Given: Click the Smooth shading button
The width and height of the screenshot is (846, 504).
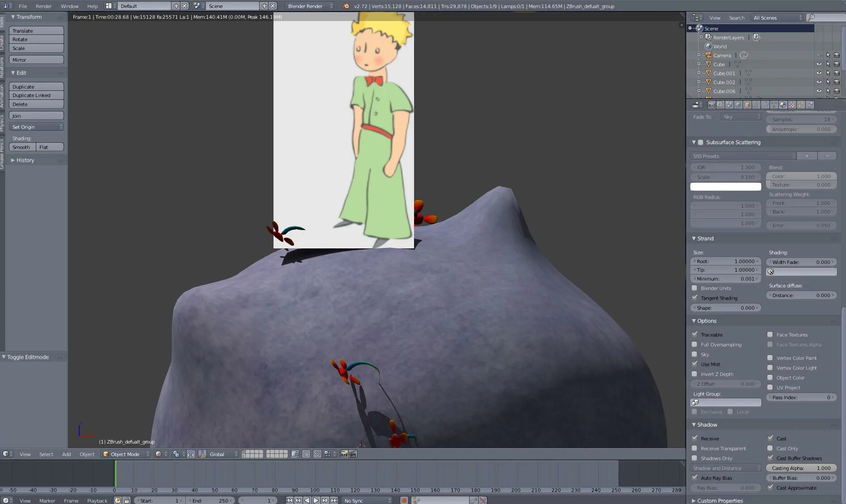Looking at the screenshot, I should pos(22,147).
